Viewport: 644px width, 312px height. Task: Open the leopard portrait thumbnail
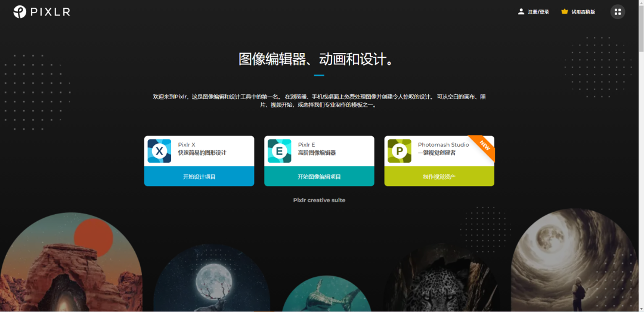pos(441,277)
